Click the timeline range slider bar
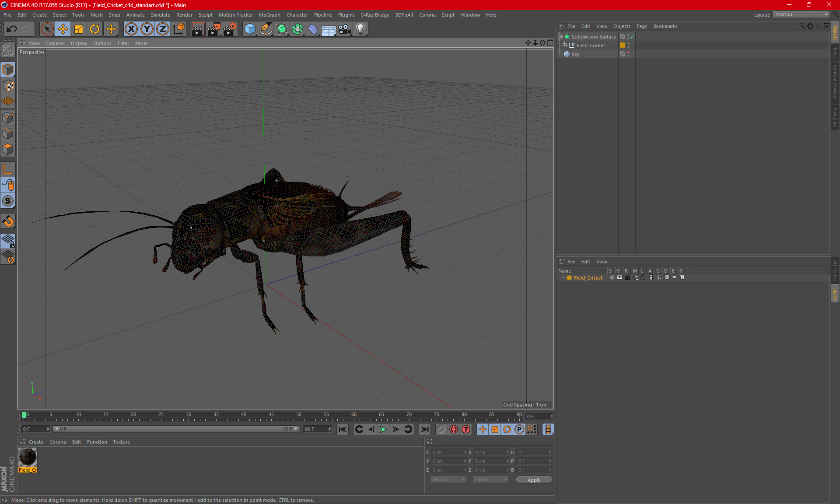The width and height of the screenshot is (840, 504). [176, 429]
